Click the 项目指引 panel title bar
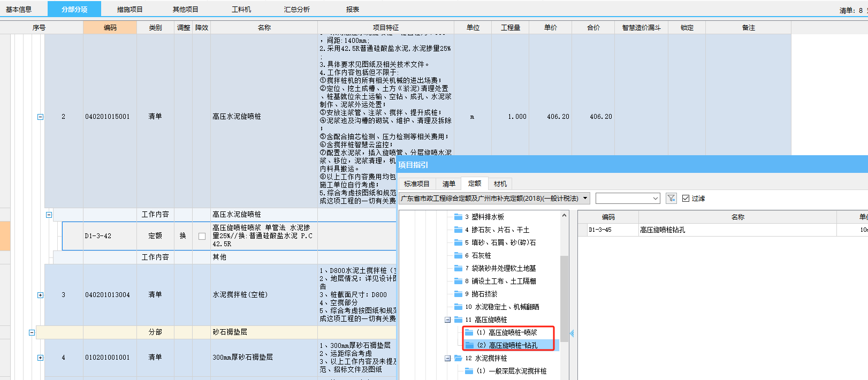The image size is (868, 380). point(632,165)
